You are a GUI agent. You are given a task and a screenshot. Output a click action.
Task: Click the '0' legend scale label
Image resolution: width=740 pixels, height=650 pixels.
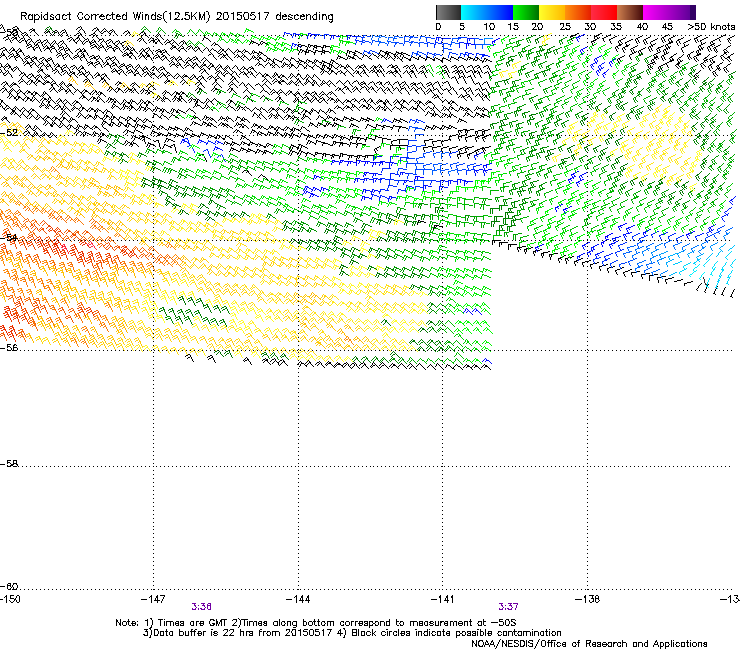[438, 27]
